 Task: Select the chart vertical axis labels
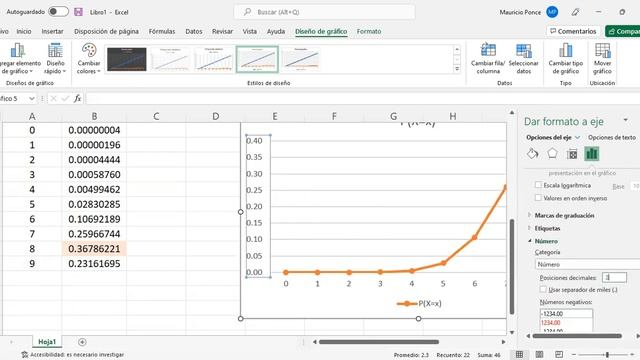click(x=258, y=206)
